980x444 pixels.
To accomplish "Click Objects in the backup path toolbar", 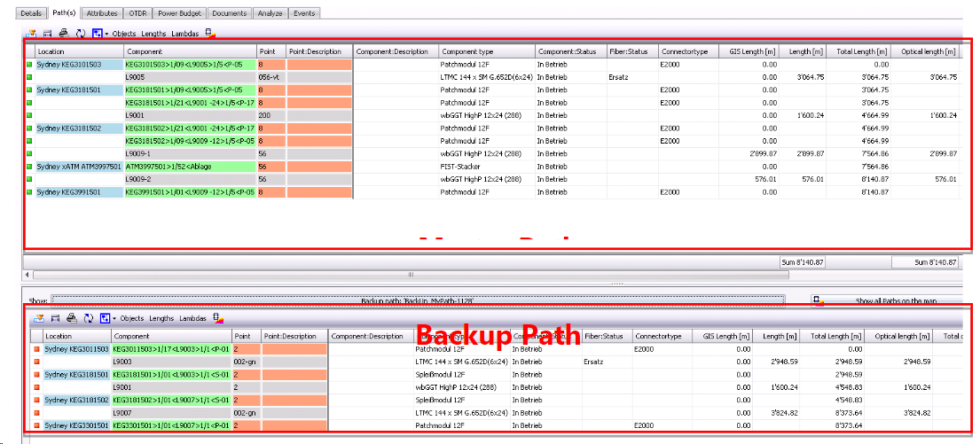I will point(132,318).
